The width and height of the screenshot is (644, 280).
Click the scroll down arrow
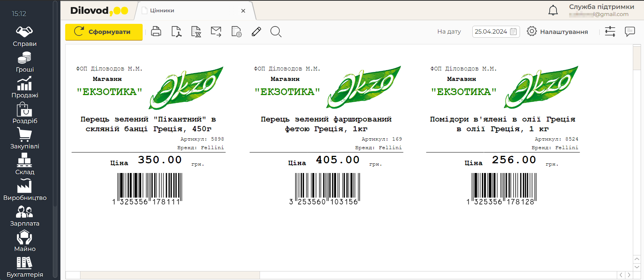637,267
